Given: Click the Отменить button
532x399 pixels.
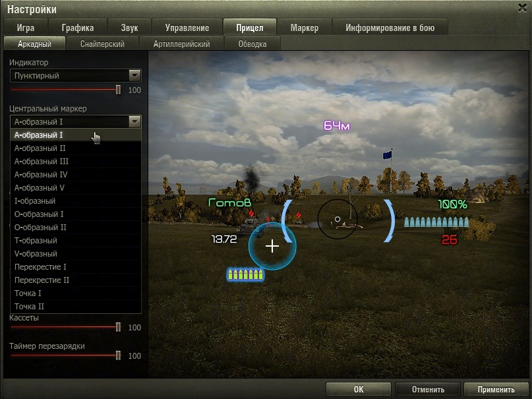Looking at the screenshot, I should pyautogui.click(x=428, y=389).
